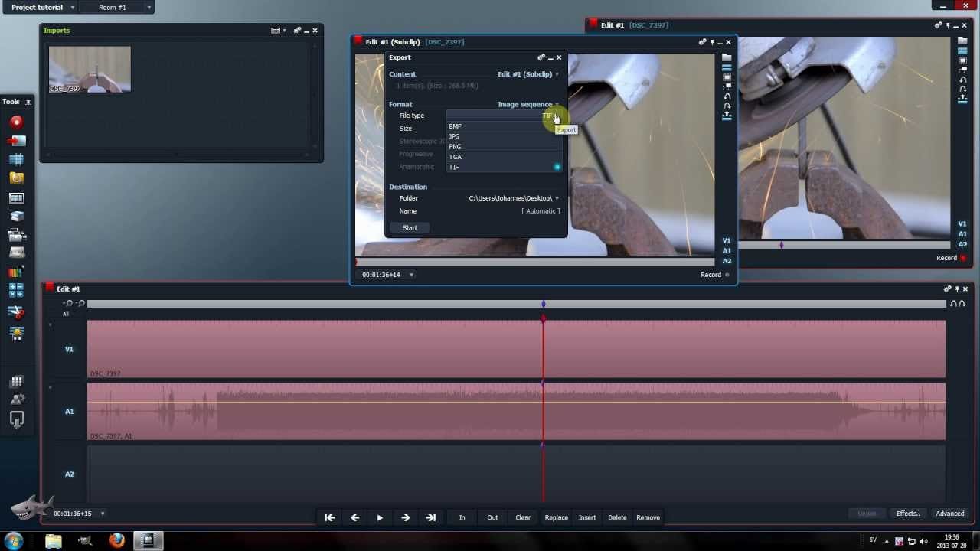Open the Import tool in Tools panel
This screenshot has width=980, height=551.
point(16,141)
